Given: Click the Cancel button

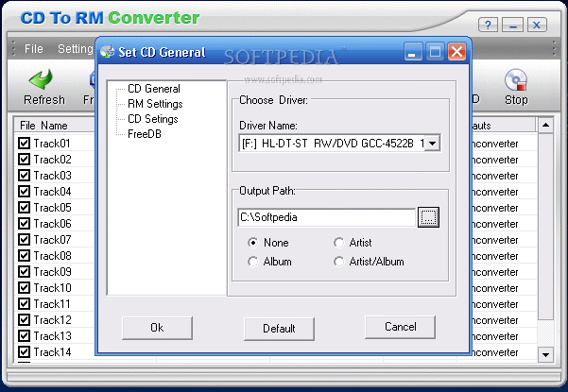Looking at the screenshot, I should click(401, 327).
